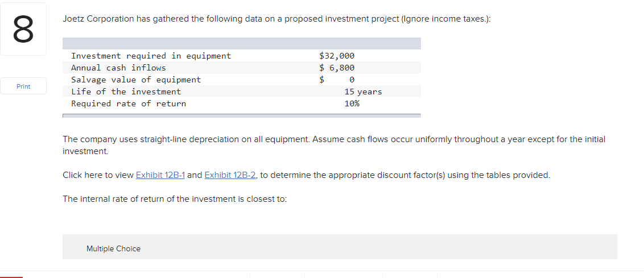Open the Exhibit 12B-1 link
Viewport: 644px width, 278px height.
[160, 175]
